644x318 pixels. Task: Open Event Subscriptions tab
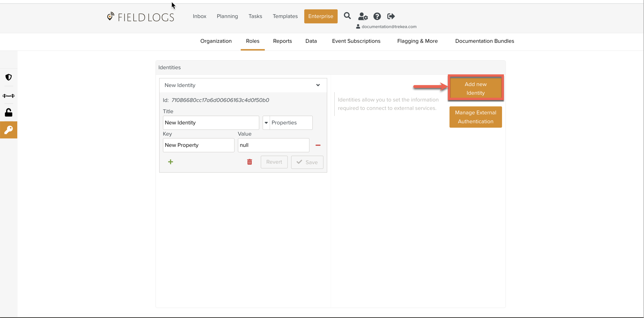point(356,41)
